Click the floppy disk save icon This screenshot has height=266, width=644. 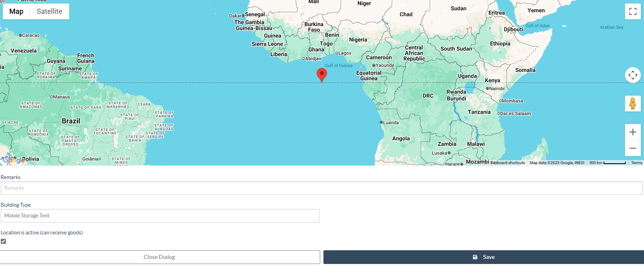[475, 257]
